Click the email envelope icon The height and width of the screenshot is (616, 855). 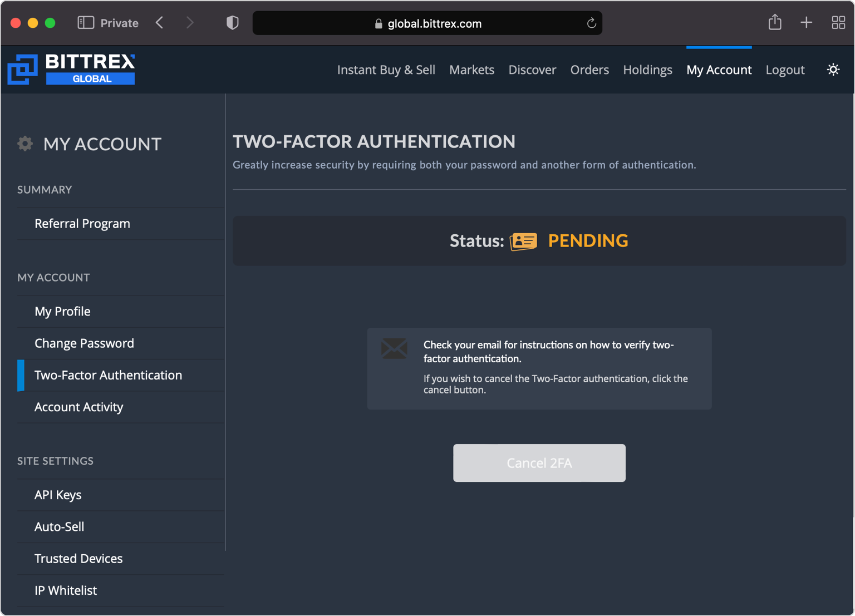[x=394, y=348]
